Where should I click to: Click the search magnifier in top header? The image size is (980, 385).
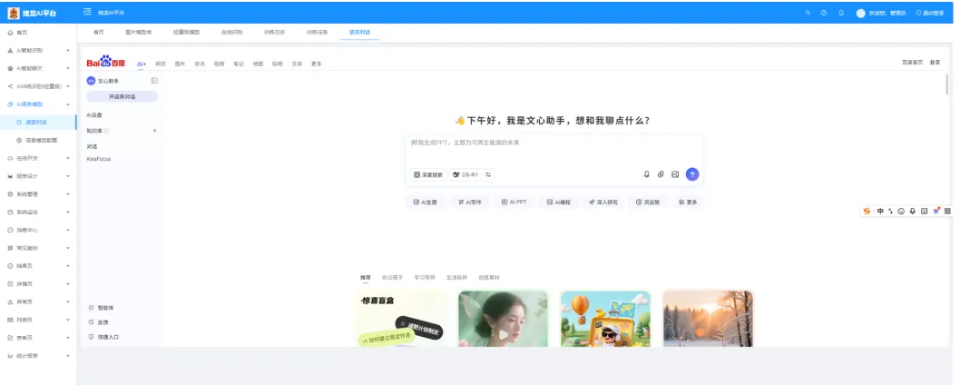pyautogui.click(x=808, y=13)
